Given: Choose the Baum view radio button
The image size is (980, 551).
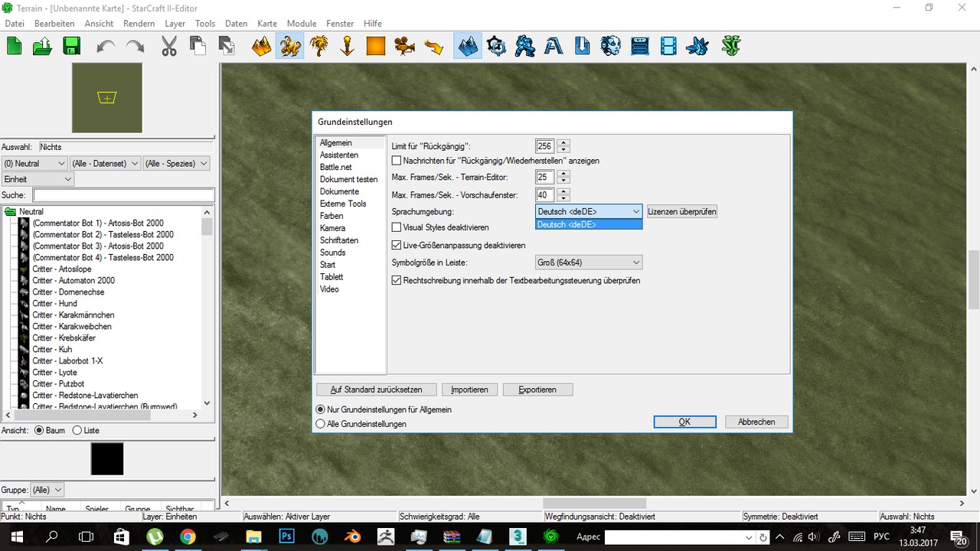Looking at the screenshot, I should 39,430.
